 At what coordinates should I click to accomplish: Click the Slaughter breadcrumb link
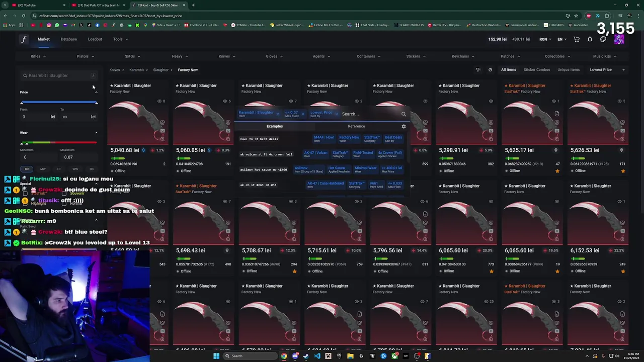point(161,70)
